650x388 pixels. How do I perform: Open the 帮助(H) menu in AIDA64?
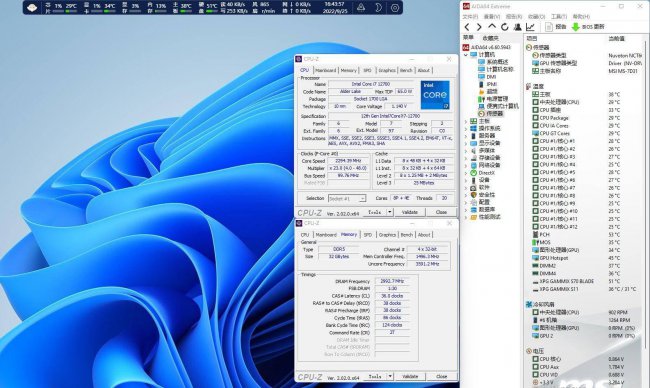(581, 17)
